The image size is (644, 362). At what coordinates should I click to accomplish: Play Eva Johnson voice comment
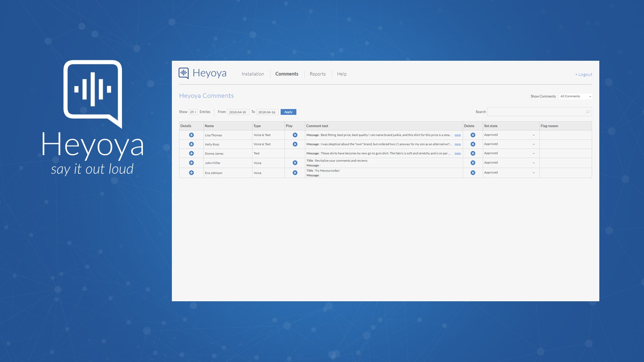[x=295, y=173]
